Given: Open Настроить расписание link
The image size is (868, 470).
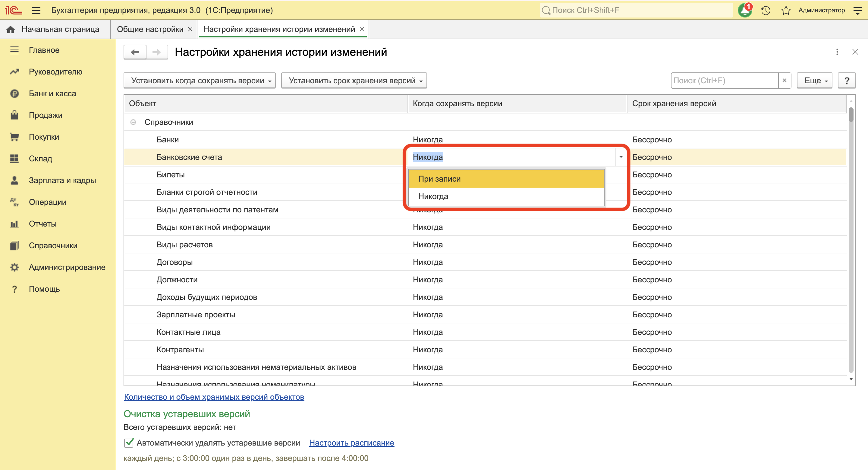Looking at the screenshot, I should (x=351, y=443).
